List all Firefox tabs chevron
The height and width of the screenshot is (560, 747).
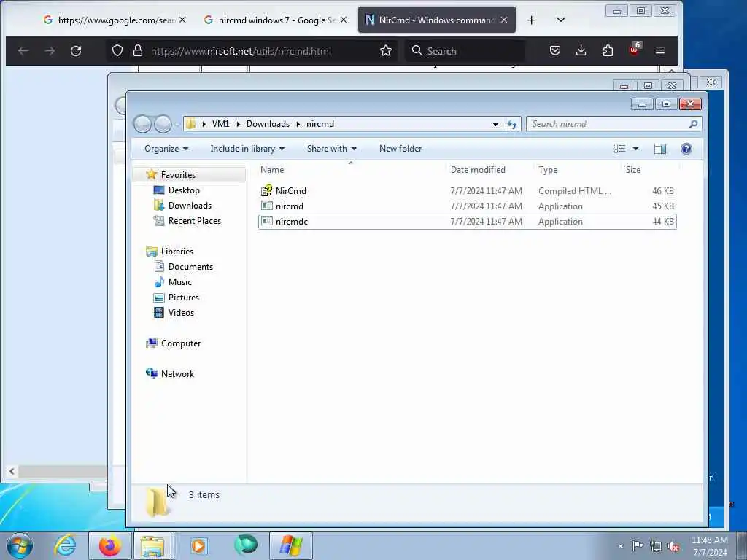coord(561,20)
